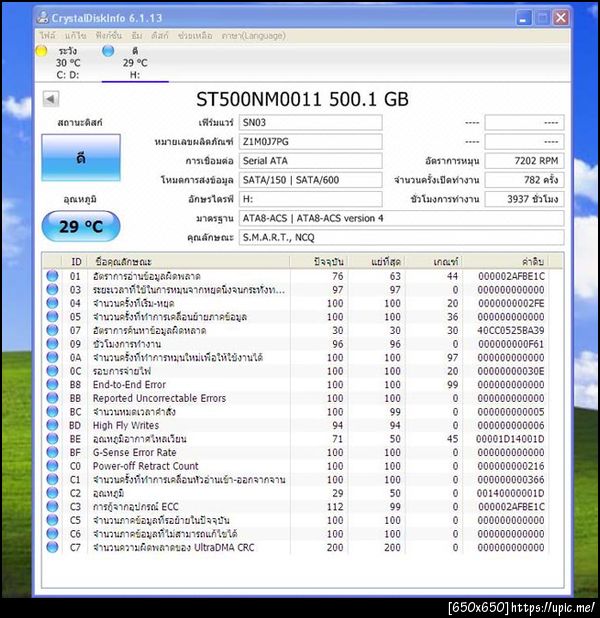Click the features field S.M.A.R.T., NCQ

pyautogui.click(x=401, y=237)
